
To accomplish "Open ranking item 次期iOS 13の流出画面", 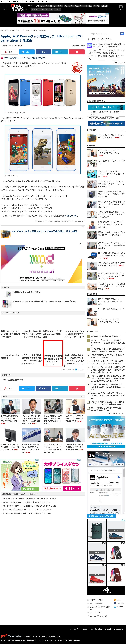I will 106,336.
